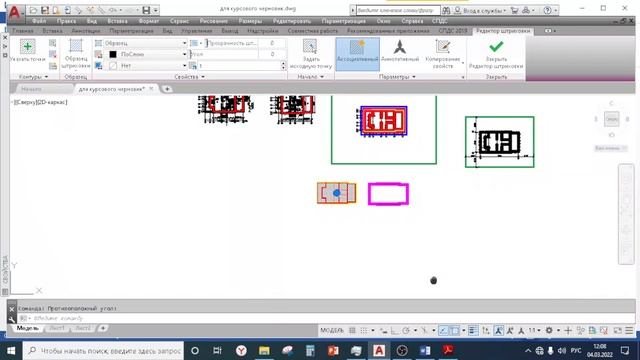
Task: Click the background color swatch beside Нет
Action: (113, 65)
